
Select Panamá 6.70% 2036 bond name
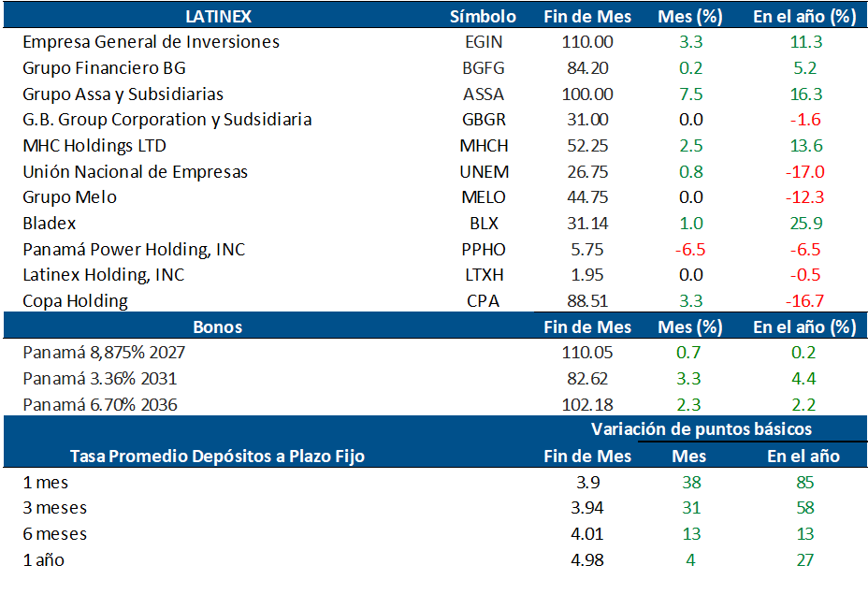click(x=100, y=405)
